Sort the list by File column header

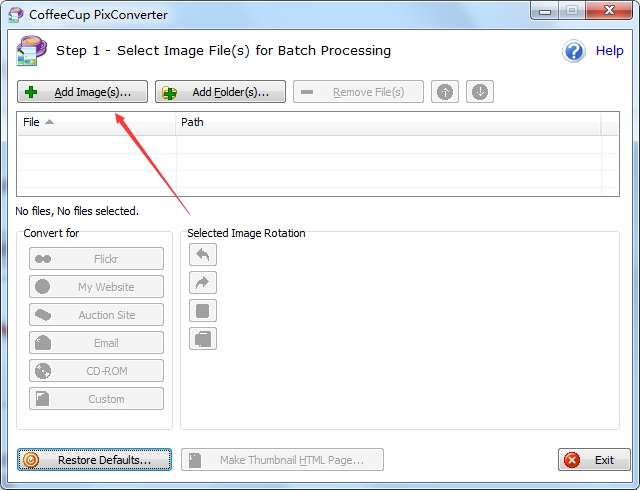click(96, 122)
